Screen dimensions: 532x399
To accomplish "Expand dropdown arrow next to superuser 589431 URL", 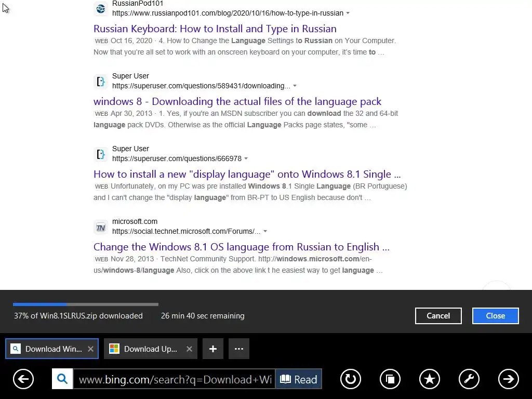I will [x=295, y=86].
